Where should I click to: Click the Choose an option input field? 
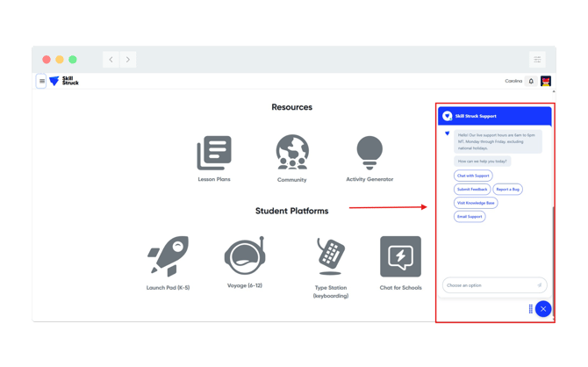coord(490,285)
